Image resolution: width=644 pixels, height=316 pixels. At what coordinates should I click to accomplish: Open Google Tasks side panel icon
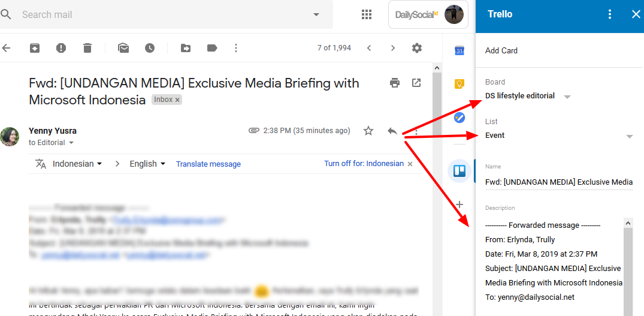point(459,118)
